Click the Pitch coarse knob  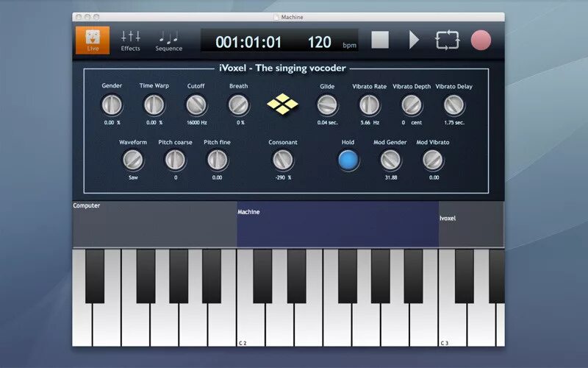175,160
